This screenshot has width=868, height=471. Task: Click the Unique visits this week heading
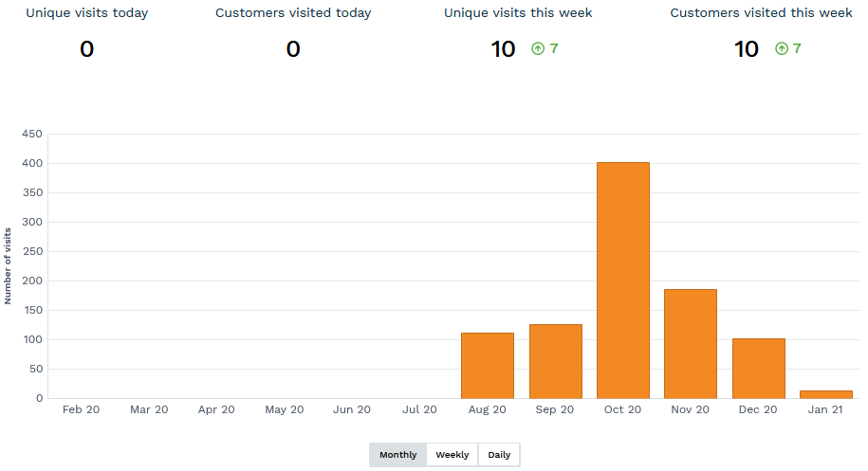(x=518, y=13)
